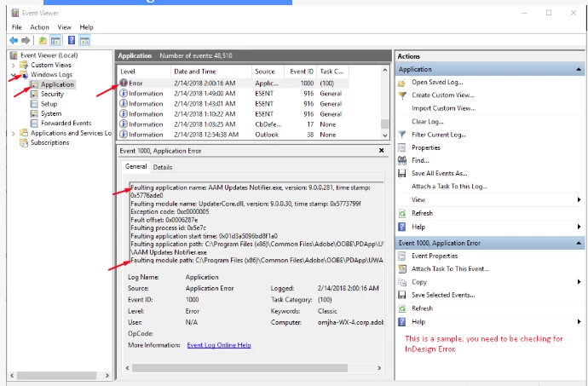588x386 pixels.
Task: Sort by the Level column header
Action: (x=144, y=72)
